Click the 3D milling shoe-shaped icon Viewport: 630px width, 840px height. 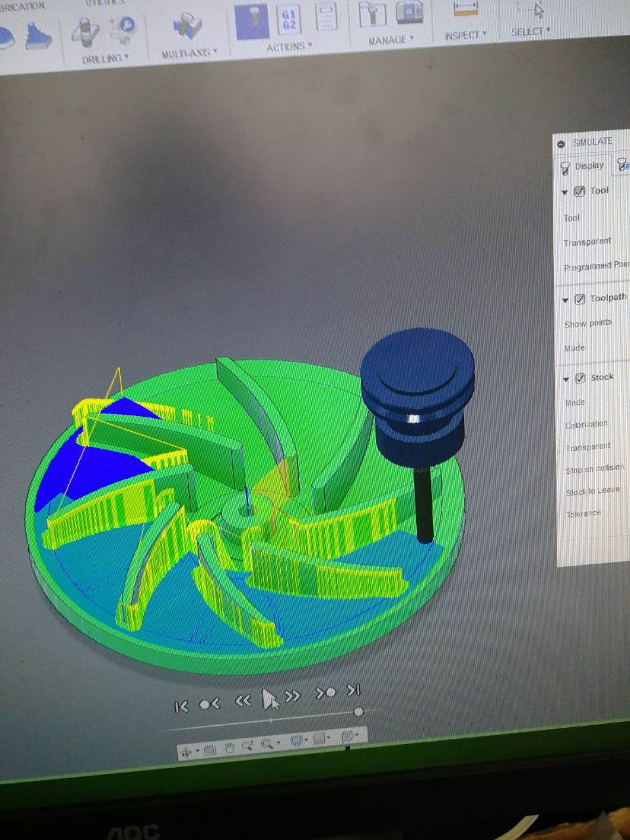pos(39,36)
